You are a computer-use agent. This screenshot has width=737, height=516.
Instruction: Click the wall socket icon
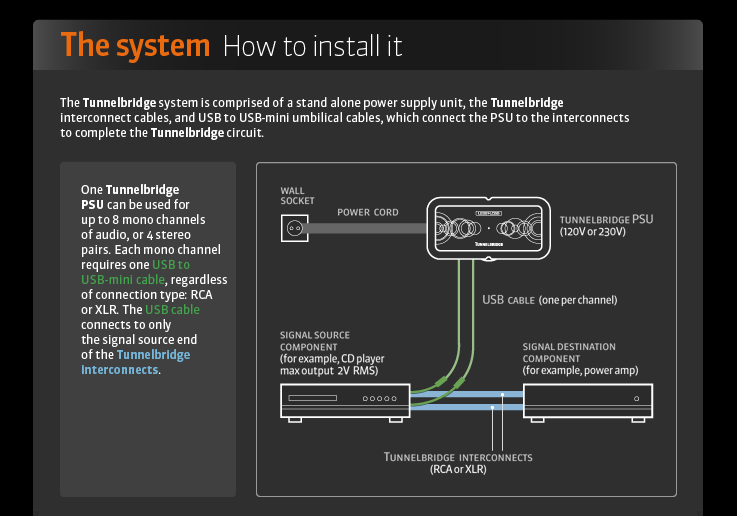(295, 228)
